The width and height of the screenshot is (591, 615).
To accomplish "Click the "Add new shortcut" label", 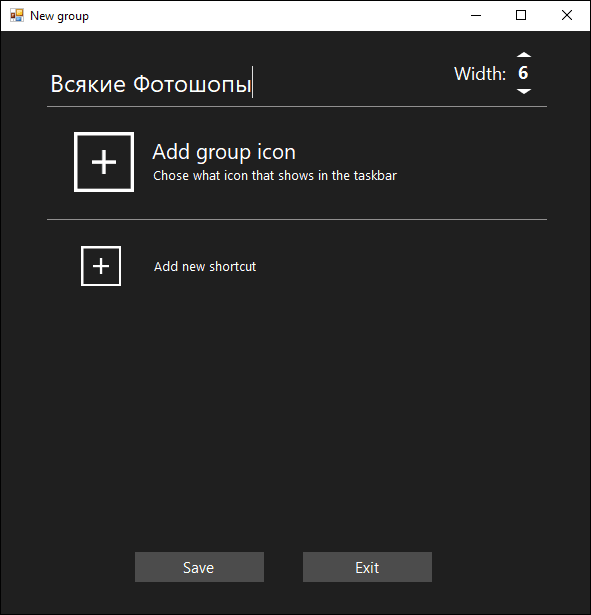I will point(205,267).
